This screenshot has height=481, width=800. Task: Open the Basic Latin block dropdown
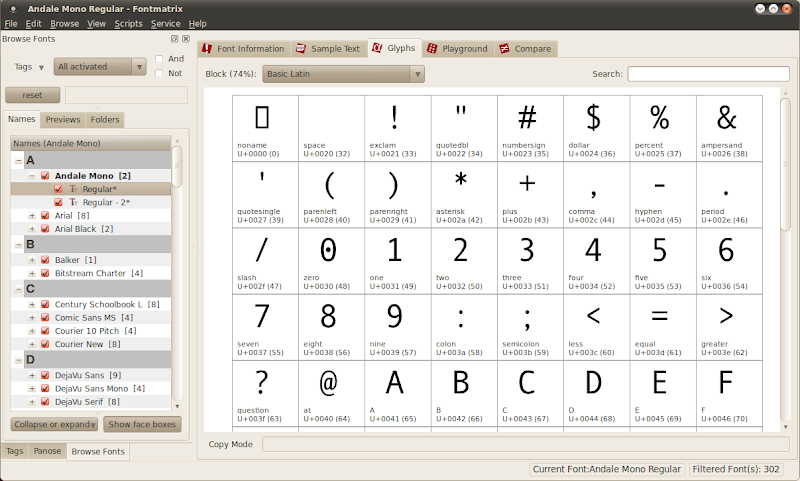pos(344,74)
